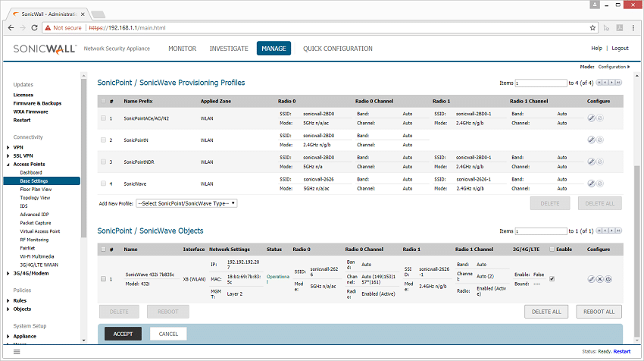This screenshot has width=644, height=361.
Task: Click the Restart link in status bar
Action: point(622,352)
